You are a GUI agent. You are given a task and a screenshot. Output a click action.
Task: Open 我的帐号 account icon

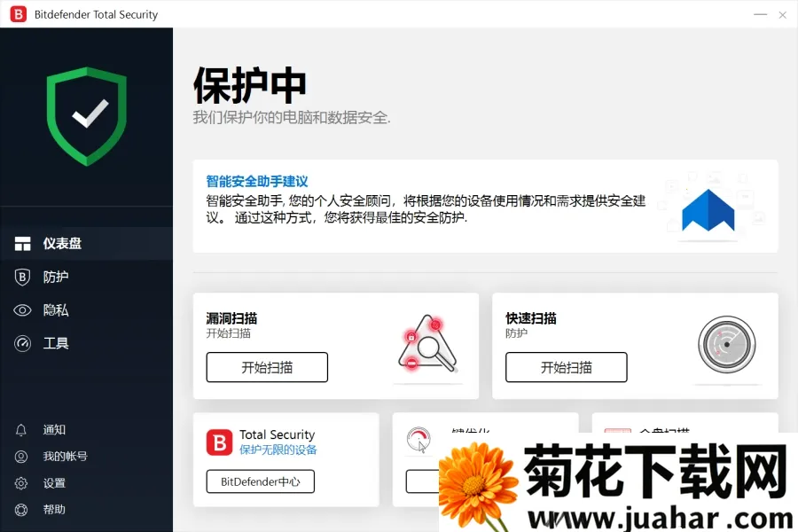click(21, 457)
